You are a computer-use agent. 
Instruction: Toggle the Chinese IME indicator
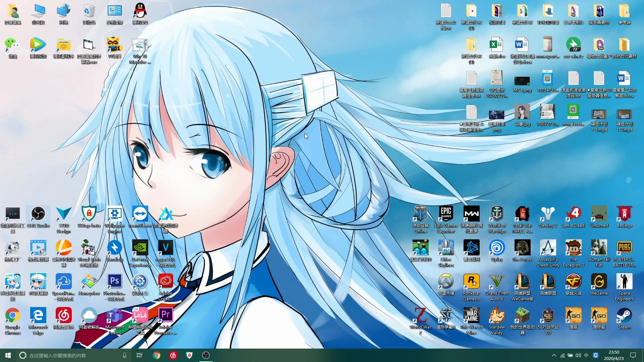(586, 355)
